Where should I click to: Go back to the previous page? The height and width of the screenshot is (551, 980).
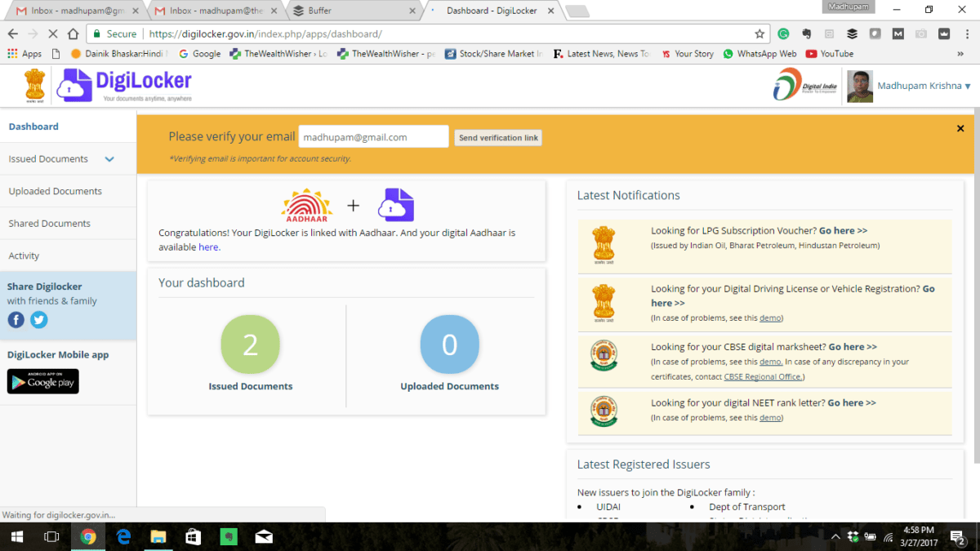[13, 34]
